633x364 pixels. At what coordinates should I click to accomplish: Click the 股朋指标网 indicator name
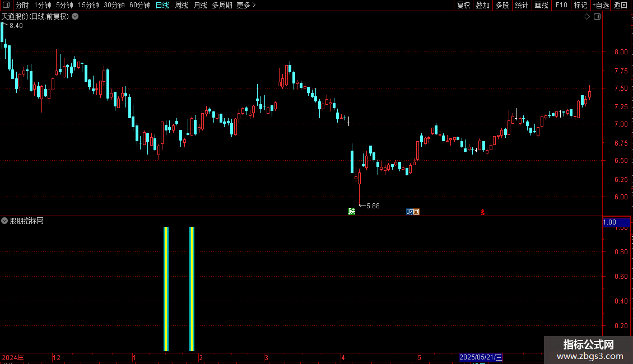pyautogui.click(x=27, y=221)
